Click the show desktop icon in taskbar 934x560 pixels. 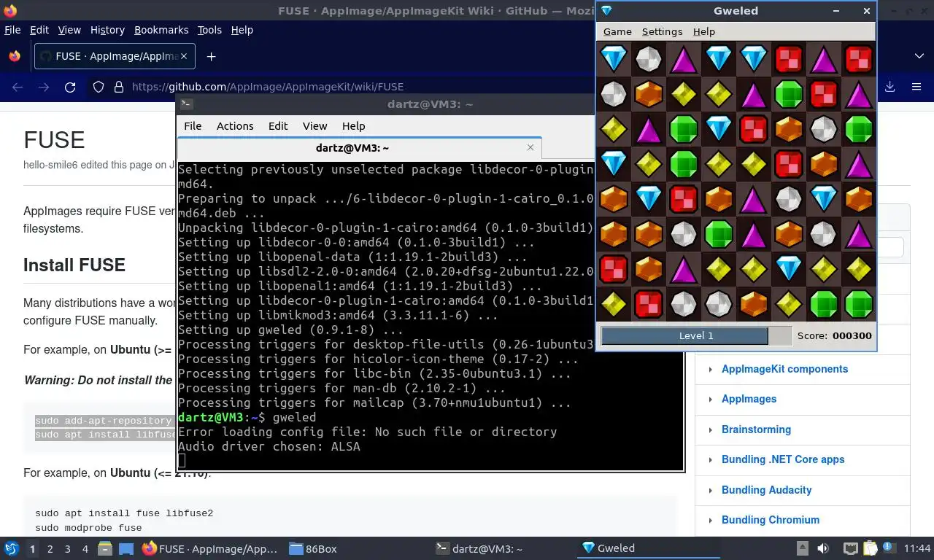126,548
